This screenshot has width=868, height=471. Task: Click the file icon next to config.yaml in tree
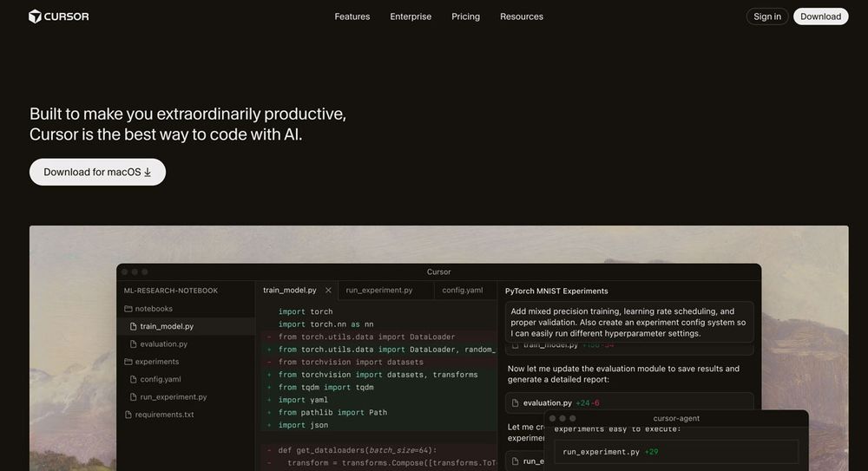[x=133, y=379]
